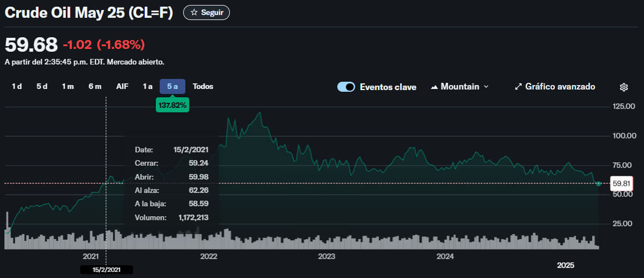Screen dimensions: 644x278
Task: Click the green endpoint dot on the price line
Action: click(x=598, y=183)
